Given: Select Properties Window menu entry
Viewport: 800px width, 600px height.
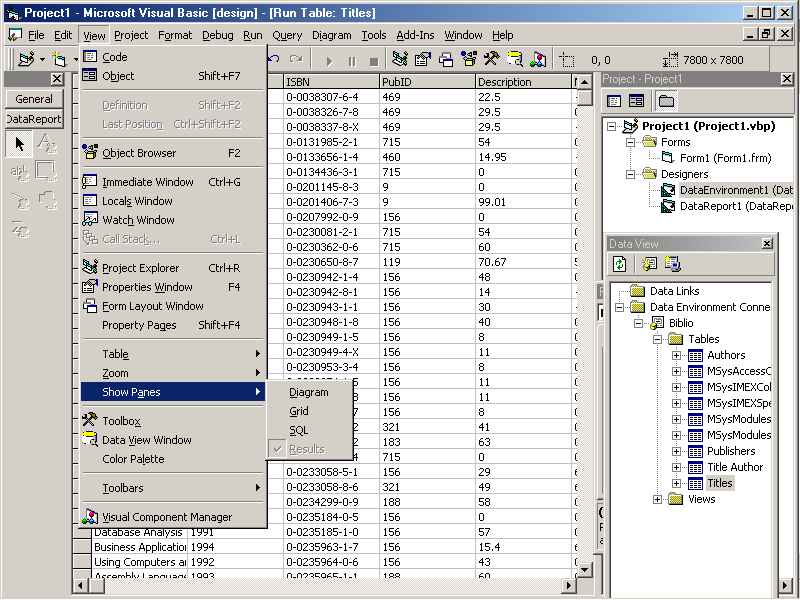Looking at the screenshot, I should click(173, 287).
